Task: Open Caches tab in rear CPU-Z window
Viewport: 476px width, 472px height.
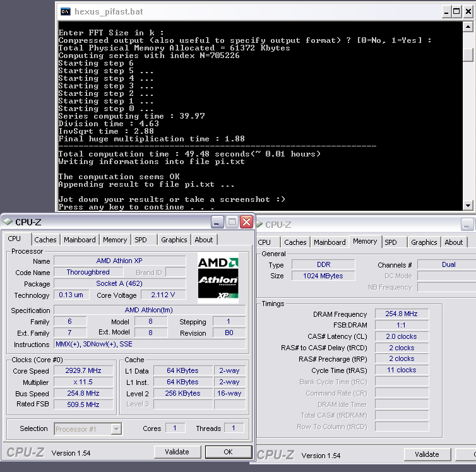Action: click(x=295, y=242)
